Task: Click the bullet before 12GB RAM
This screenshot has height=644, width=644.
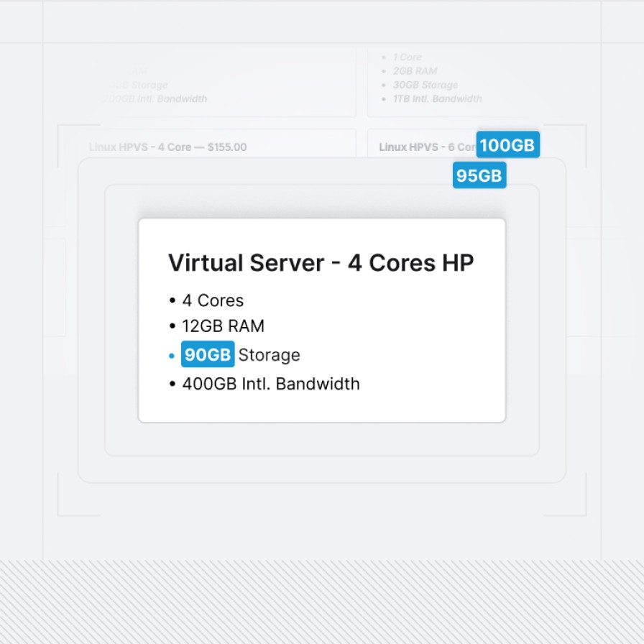Action: coord(172,327)
